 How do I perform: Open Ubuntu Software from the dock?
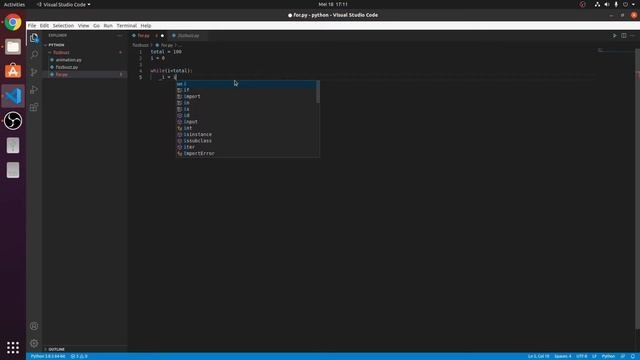click(x=13, y=71)
